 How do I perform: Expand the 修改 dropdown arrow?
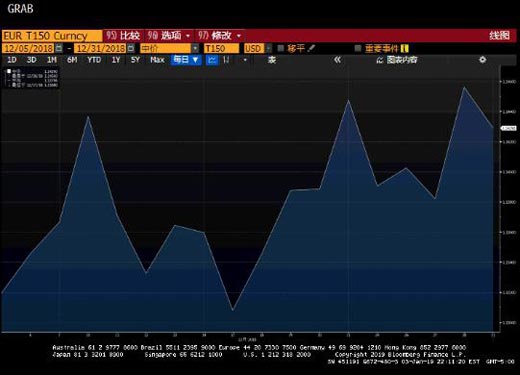pyautogui.click(x=239, y=36)
